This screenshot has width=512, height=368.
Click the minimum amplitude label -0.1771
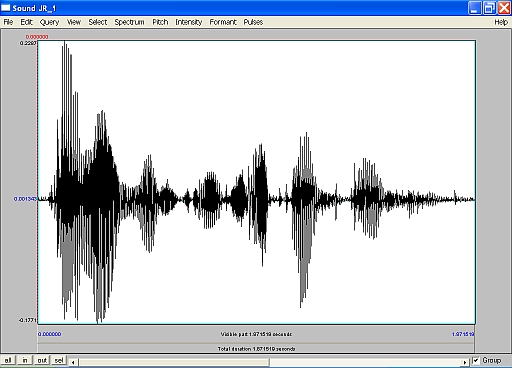click(27, 320)
